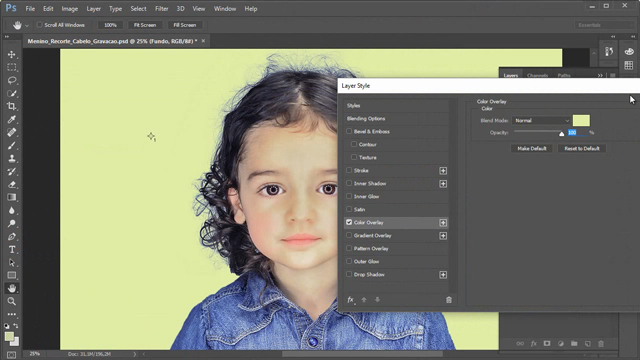Enable Bevel & Emboss checkbox

click(x=349, y=131)
